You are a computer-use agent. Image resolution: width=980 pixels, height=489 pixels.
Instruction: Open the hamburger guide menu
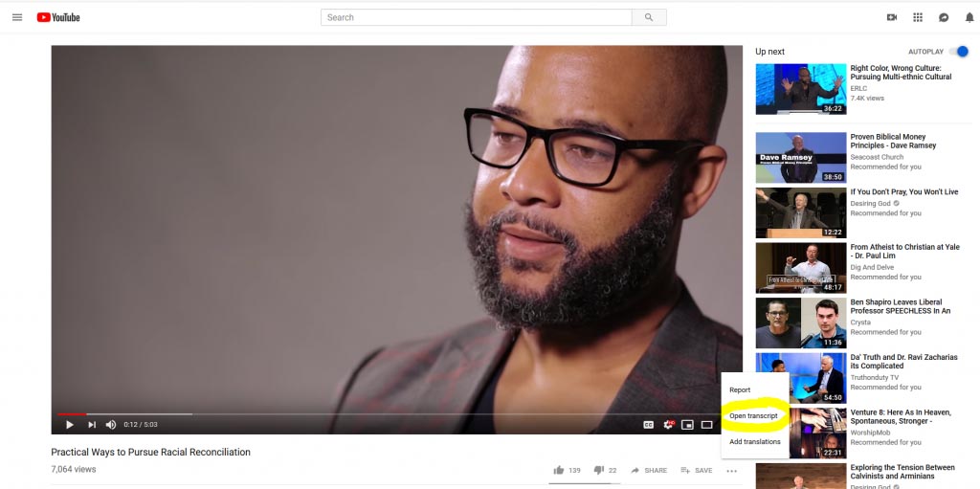click(17, 17)
